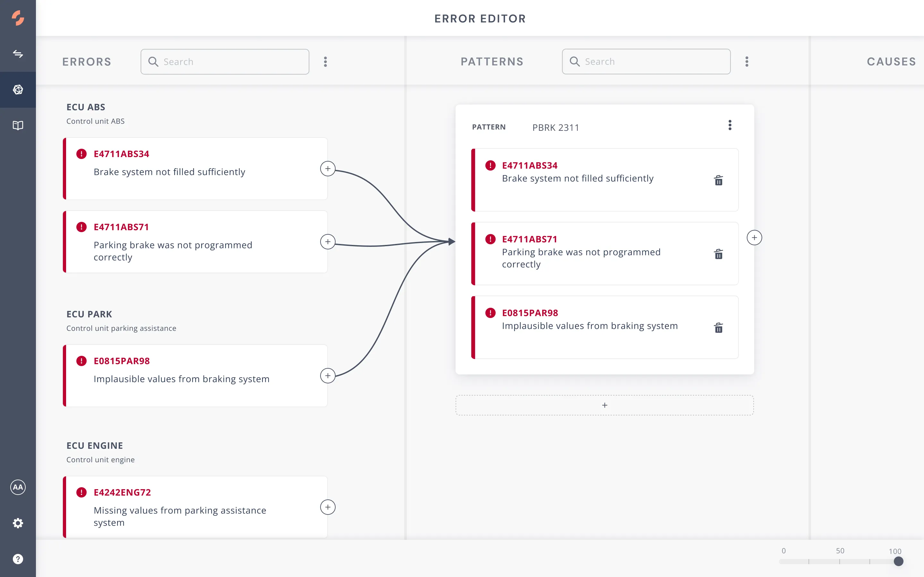924x577 pixels.
Task: Open the book documentation sidebar icon
Action: (18, 126)
